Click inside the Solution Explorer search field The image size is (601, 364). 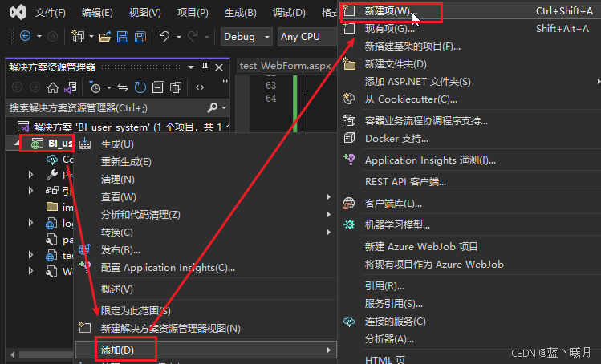point(108,108)
